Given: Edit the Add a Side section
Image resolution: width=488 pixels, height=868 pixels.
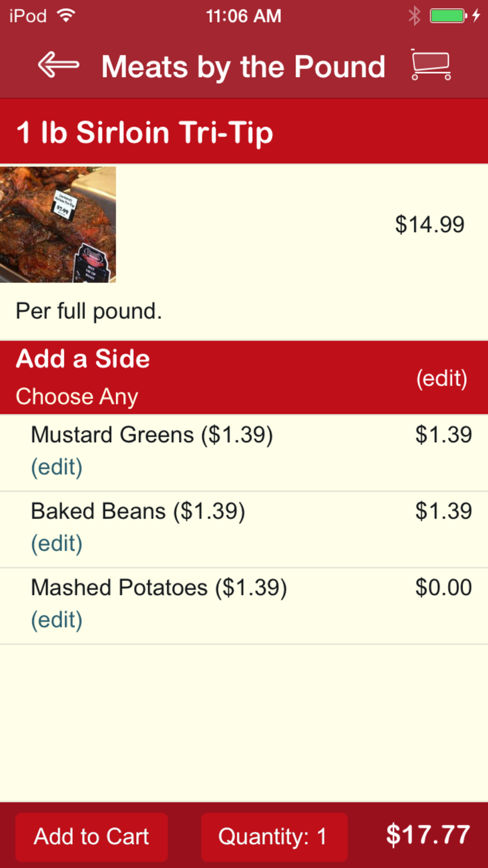Looking at the screenshot, I should coord(442,378).
